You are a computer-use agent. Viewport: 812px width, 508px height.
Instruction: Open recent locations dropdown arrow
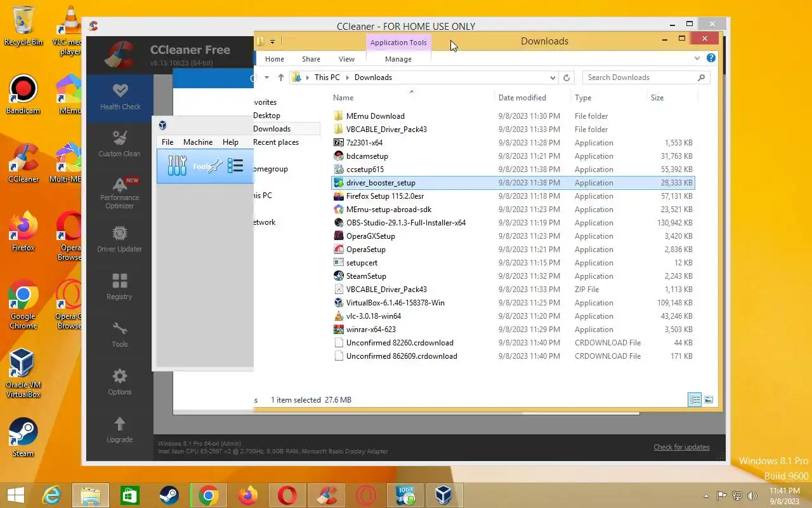[x=266, y=77]
